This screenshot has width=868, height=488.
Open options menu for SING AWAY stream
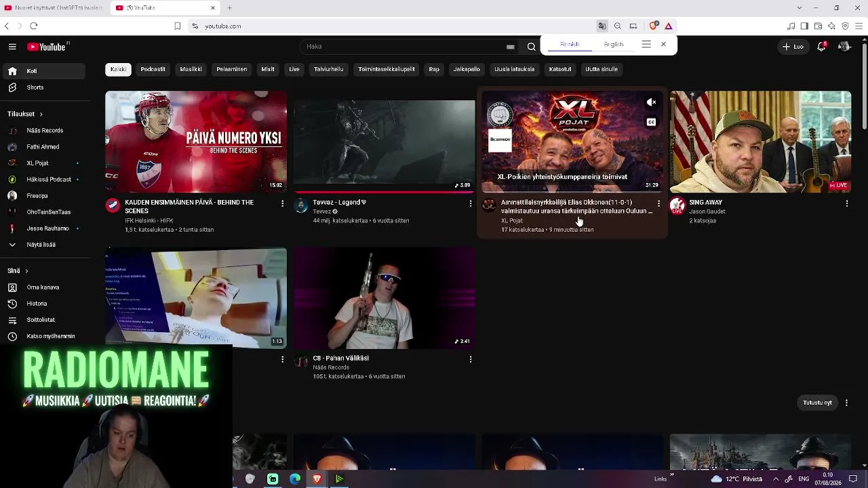pyautogui.click(x=846, y=203)
